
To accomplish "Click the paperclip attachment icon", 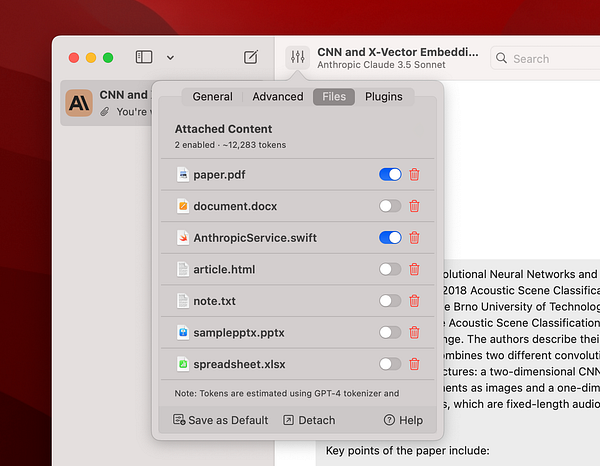I will (x=104, y=112).
